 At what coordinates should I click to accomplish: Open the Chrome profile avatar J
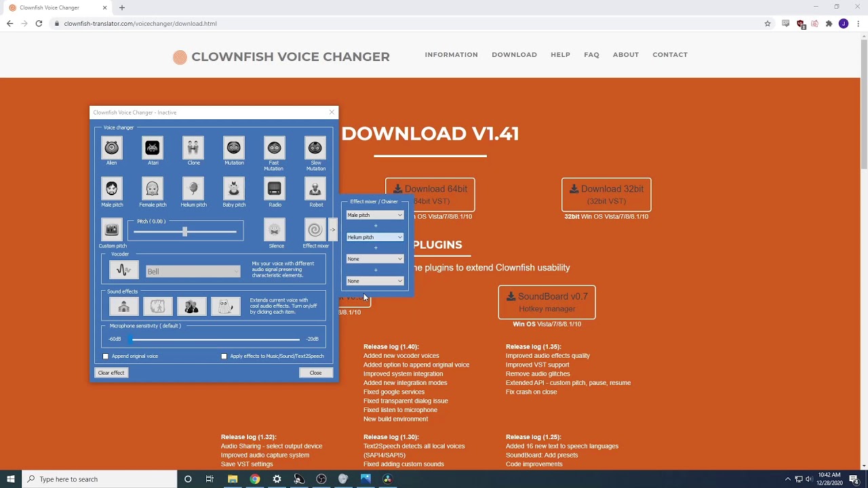pos(844,24)
